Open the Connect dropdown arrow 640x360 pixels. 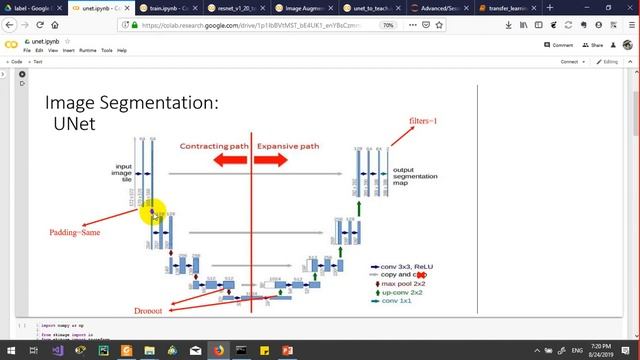584,62
